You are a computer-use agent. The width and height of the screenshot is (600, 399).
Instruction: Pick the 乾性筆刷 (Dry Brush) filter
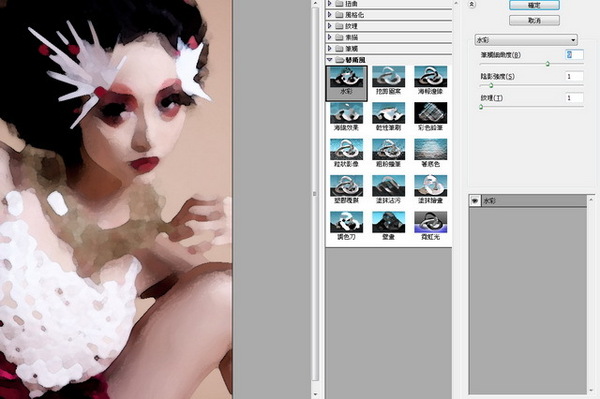388,117
